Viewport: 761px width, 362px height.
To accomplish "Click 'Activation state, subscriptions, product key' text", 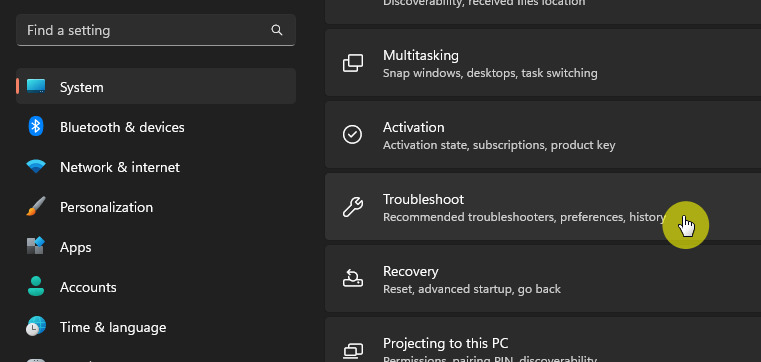I will (x=499, y=145).
